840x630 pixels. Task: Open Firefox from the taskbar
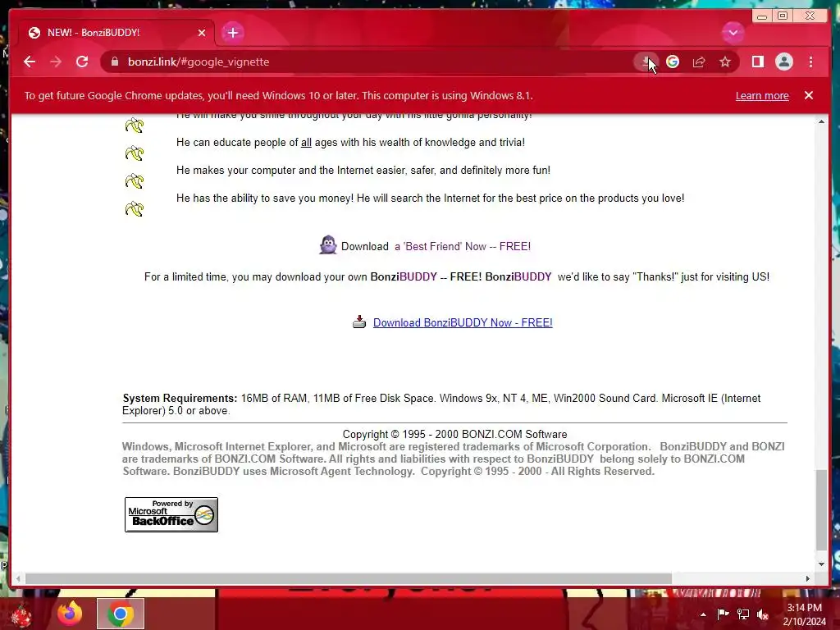tap(71, 614)
